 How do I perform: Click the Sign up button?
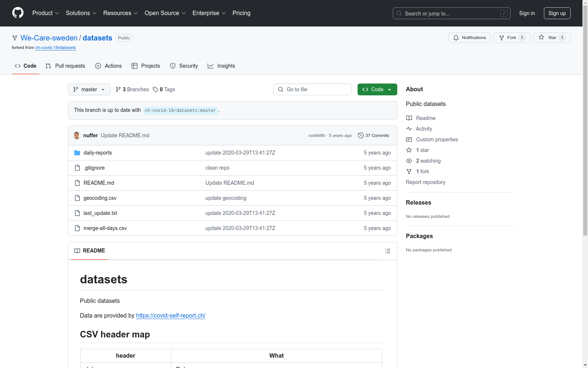click(557, 13)
